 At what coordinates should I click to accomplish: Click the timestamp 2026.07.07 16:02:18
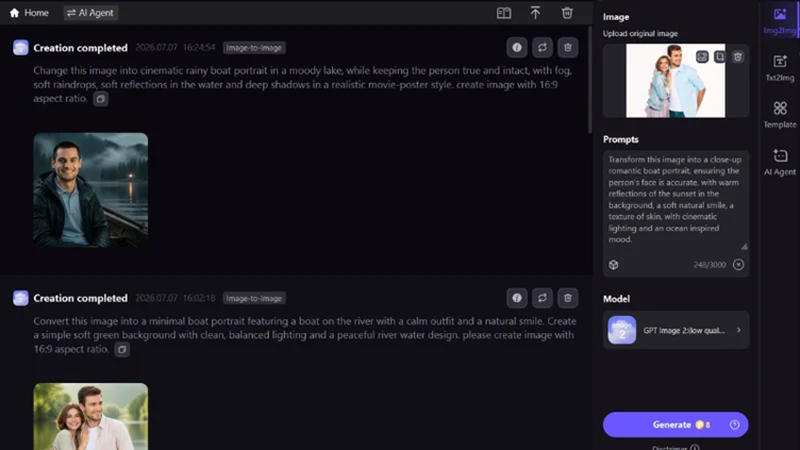click(x=176, y=298)
